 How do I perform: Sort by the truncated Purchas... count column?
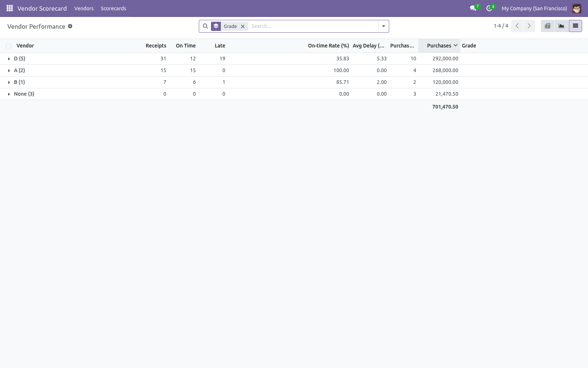(x=402, y=46)
